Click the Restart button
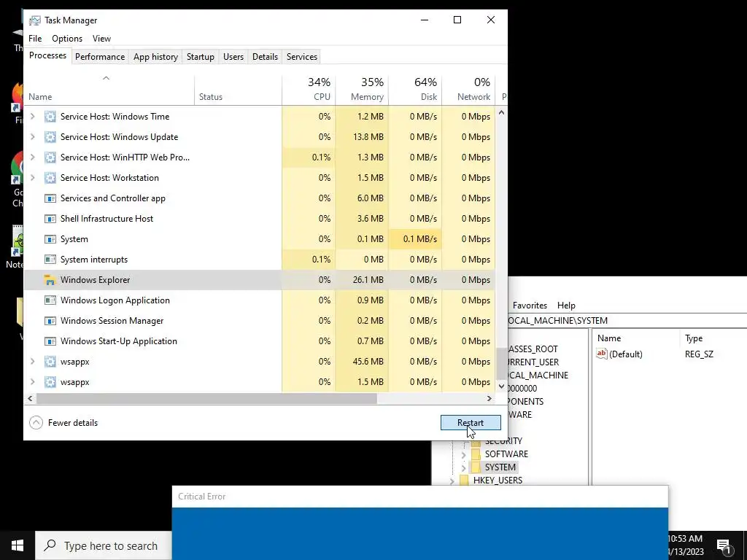The width and height of the screenshot is (747, 560). pyautogui.click(x=471, y=423)
